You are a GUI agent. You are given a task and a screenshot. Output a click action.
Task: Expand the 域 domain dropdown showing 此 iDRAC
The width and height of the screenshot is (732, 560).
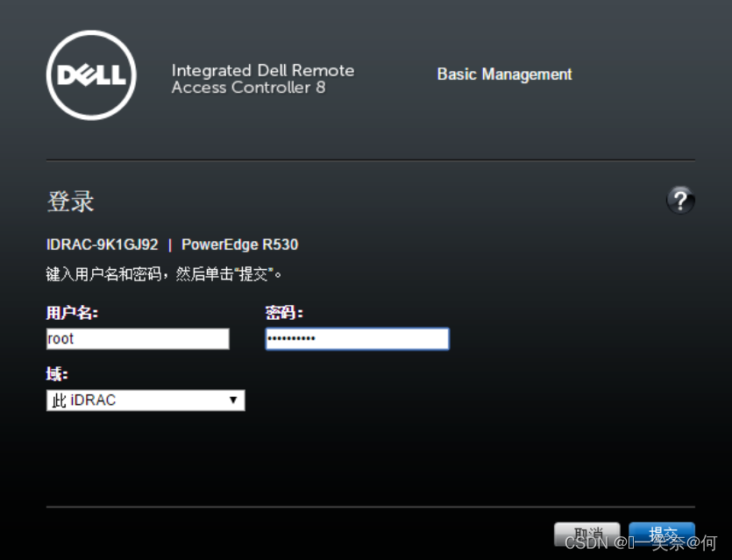(146, 401)
